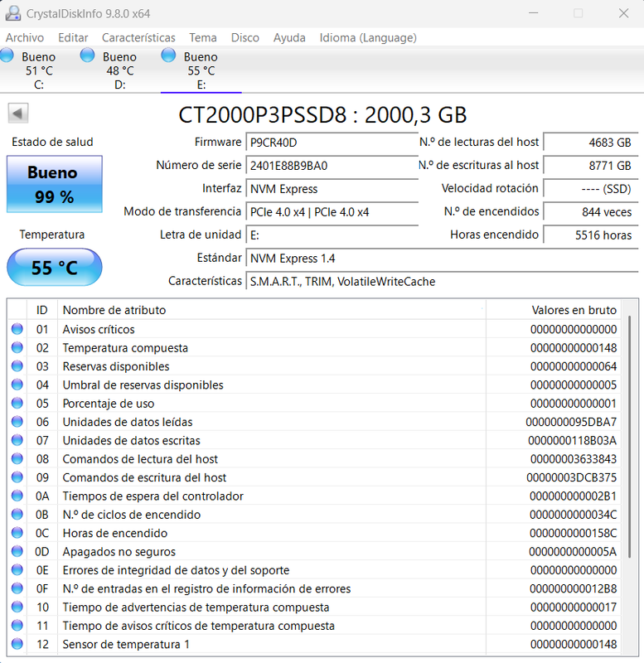Click raw value 00000003DCB375
The width and height of the screenshot is (644, 663).
click(572, 477)
